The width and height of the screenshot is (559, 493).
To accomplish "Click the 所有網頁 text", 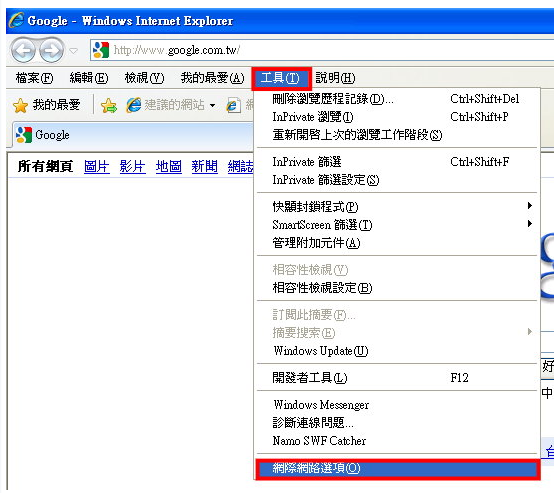I will [x=45, y=166].
